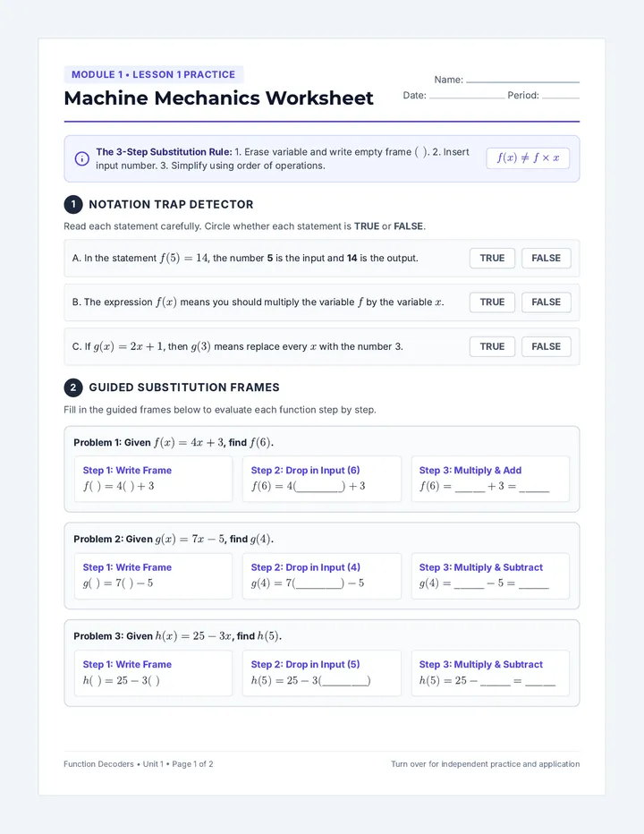Viewport: 644px width, 834px height.
Task: Click the blank in h(5) = 25 − 3(___)
Action: (345, 681)
